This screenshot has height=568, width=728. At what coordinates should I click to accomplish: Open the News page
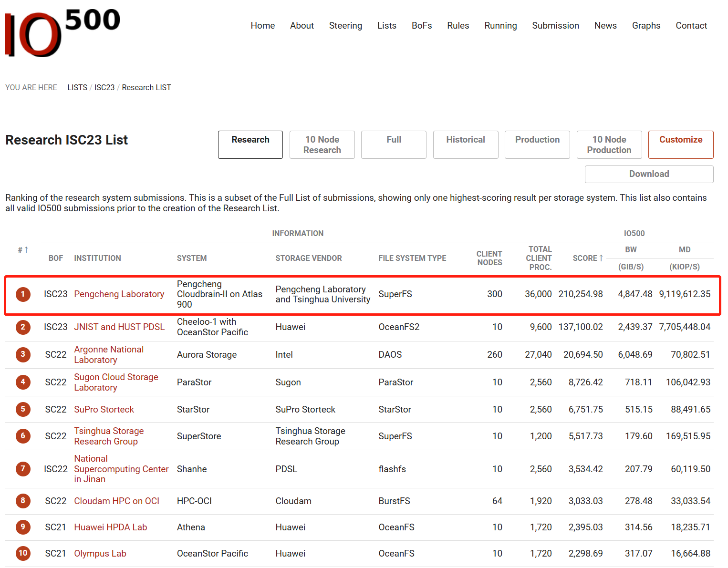point(605,26)
